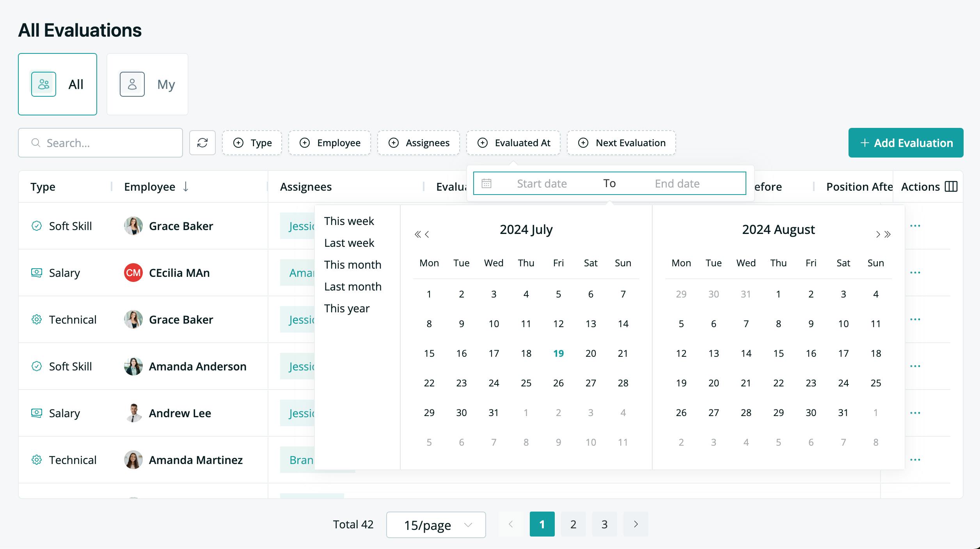Click the refresh icon beside search
Screen dimensions: 980x549
(x=202, y=143)
